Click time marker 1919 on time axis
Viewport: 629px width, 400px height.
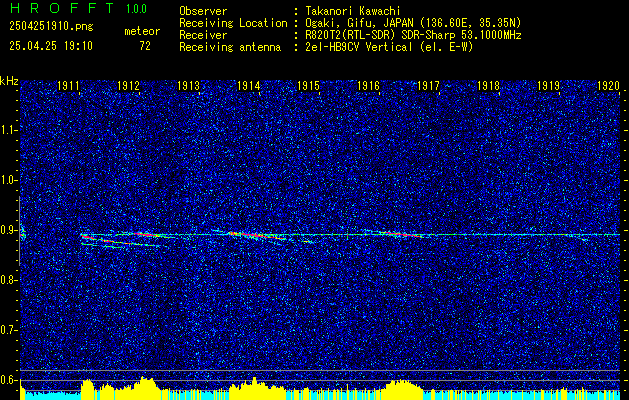(548, 85)
